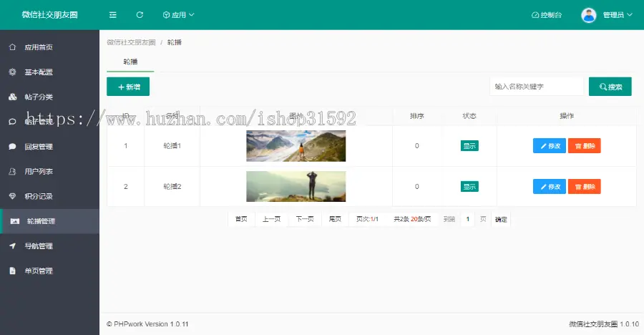The width and height of the screenshot is (644, 335).
Task: Click the PHPwork Version 1.0.11 footer text
Action: (x=147, y=324)
